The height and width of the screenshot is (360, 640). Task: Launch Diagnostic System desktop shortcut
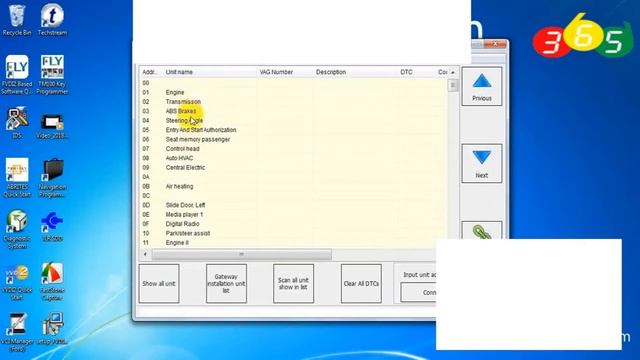pyautogui.click(x=17, y=229)
